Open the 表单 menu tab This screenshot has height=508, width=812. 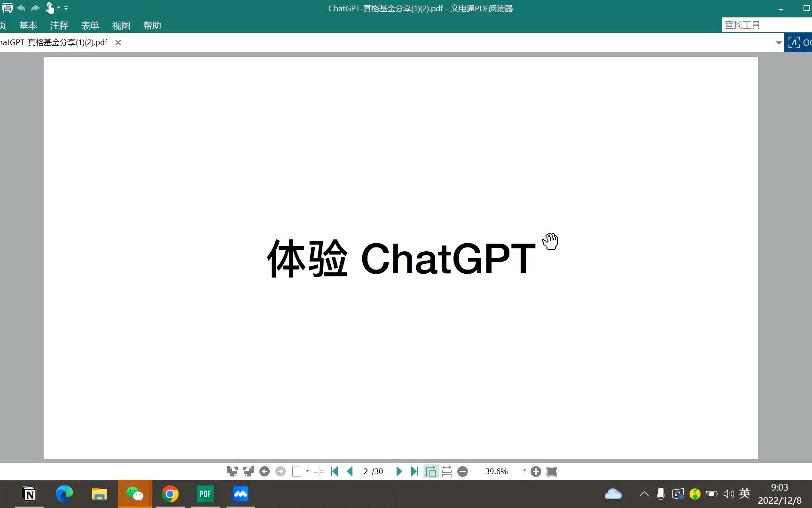[x=90, y=25]
